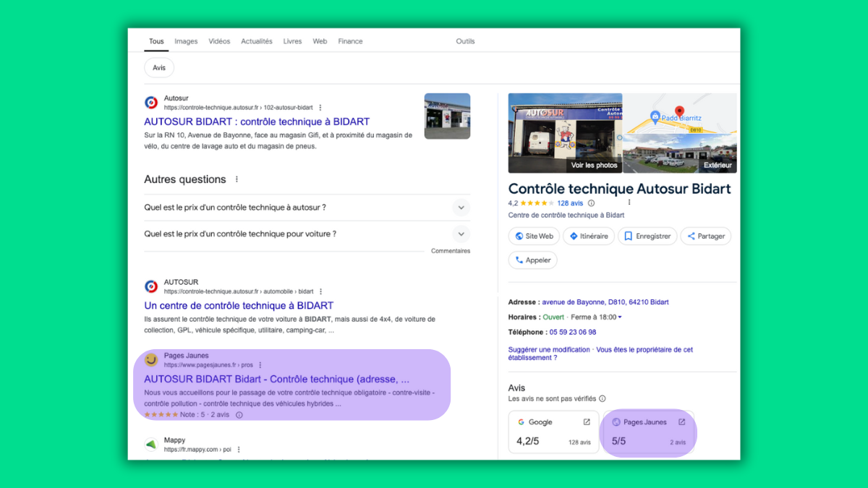The height and width of the screenshot is (488, 868).
Task: Click info icon beside Note 5 · 2 avis
Action: 239,415
